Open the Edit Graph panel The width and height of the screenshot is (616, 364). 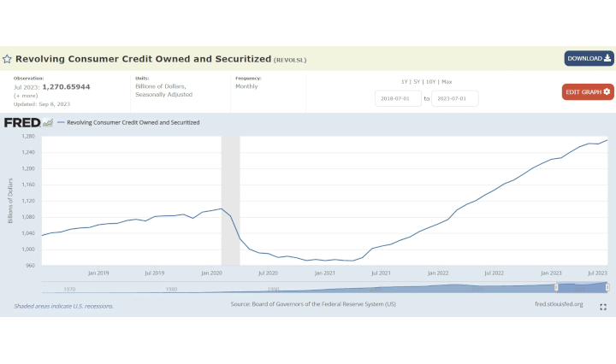click(588, 91)
